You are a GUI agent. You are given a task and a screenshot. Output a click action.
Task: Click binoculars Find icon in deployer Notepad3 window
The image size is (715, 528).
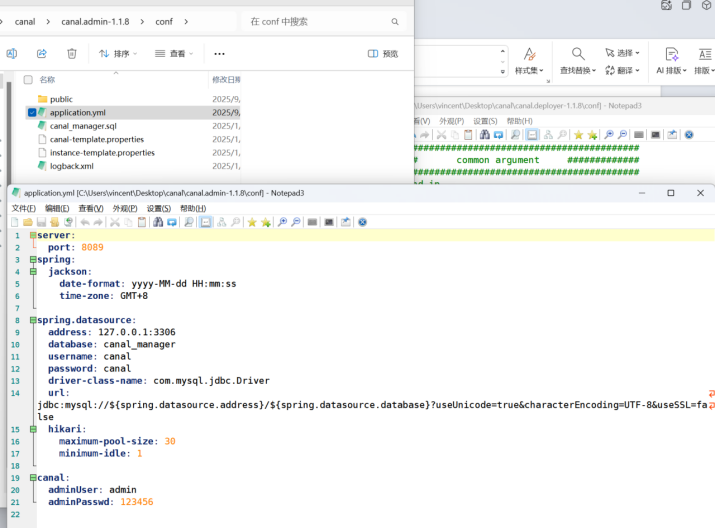[485, 135]
